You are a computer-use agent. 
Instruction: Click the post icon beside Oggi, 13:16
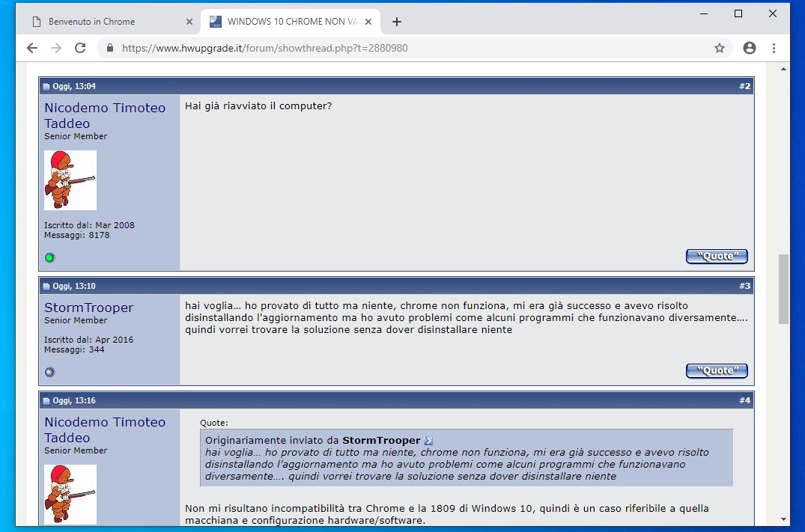tap(46, 400)
